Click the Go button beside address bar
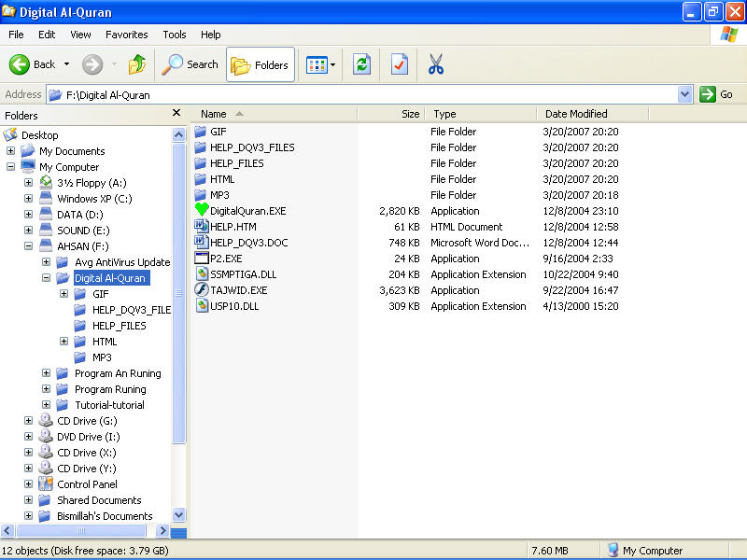Viewport: 747px width, 560px height. click(x=716, y=94)
